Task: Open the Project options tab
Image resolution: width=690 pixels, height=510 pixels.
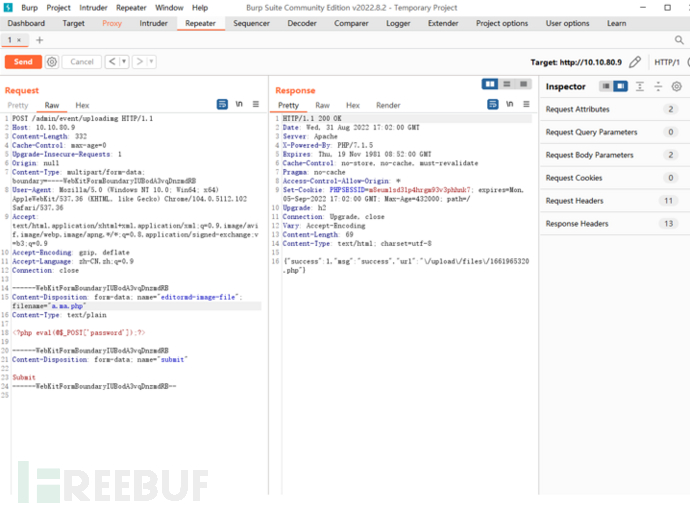Action: click(502, 23)
